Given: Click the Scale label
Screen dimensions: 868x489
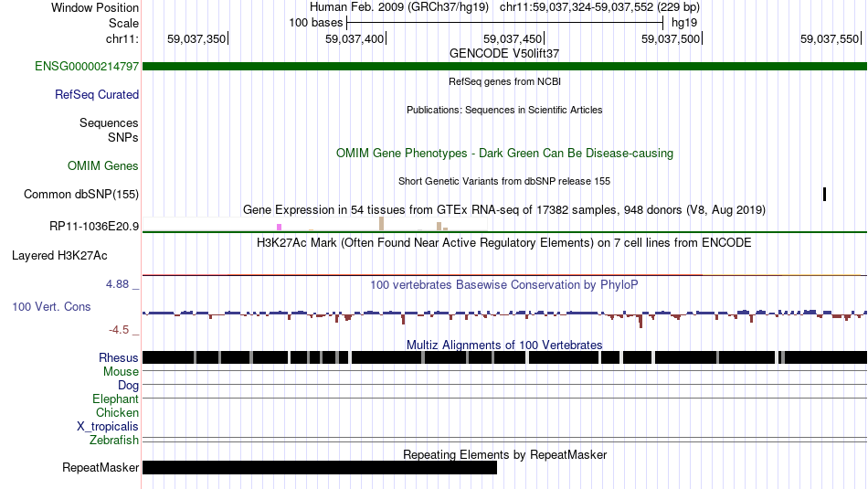Looking at the screenshot, I should 123,23.
